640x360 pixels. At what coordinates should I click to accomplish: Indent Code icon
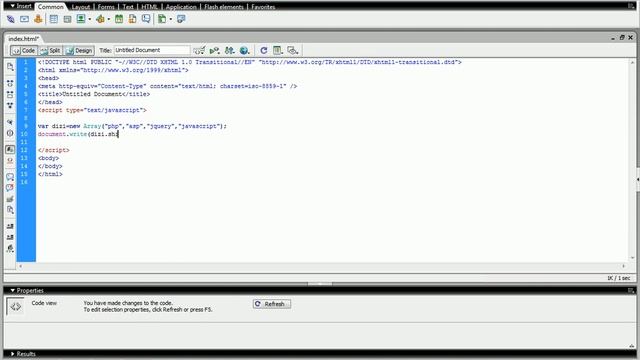tap(10, 226)
